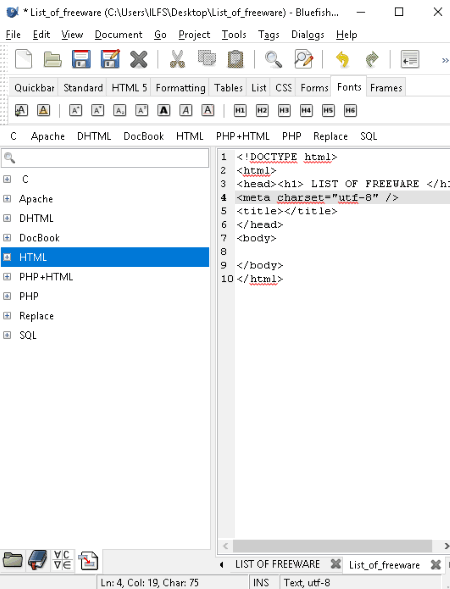Image resolution: width=450 pixels, height=589 pixels.
Task: Switch to the Frames toolbar tab
Action: click(x=386, y=88)
